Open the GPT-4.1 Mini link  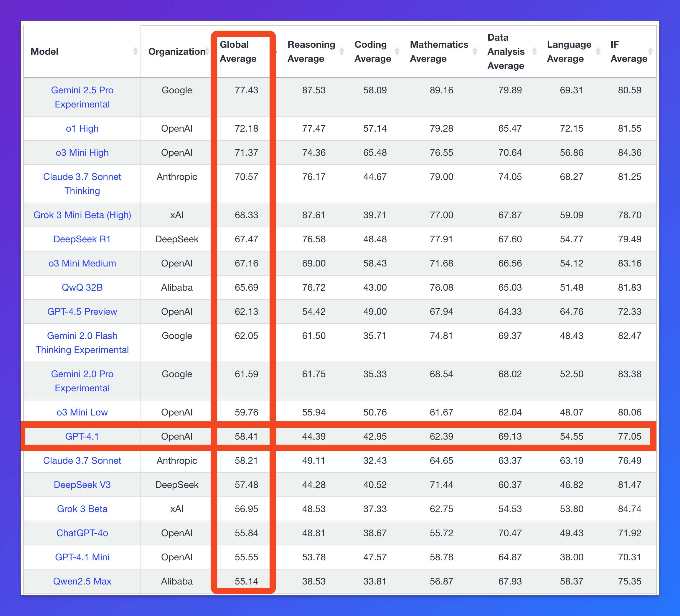coord(82,557)
